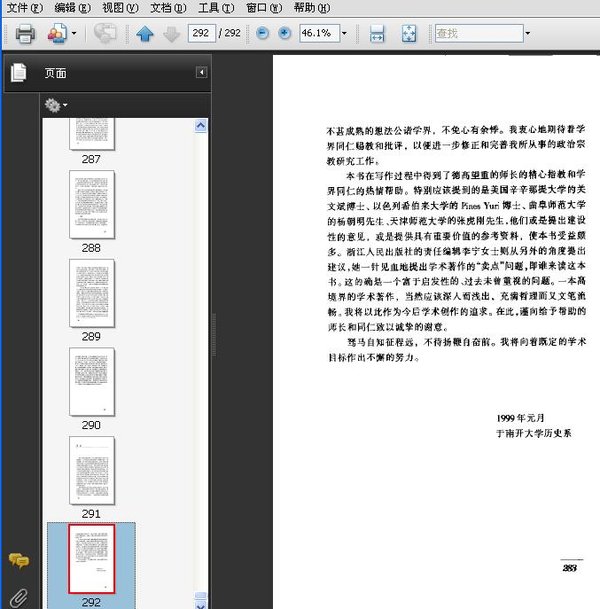
Task: Click the thumbnail scrollbar up arrow
Action: (x=200, y=126)
